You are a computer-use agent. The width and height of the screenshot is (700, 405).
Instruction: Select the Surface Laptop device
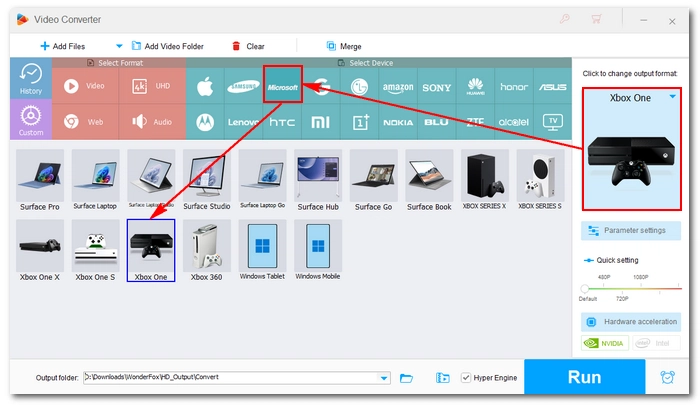coord(95,180)
